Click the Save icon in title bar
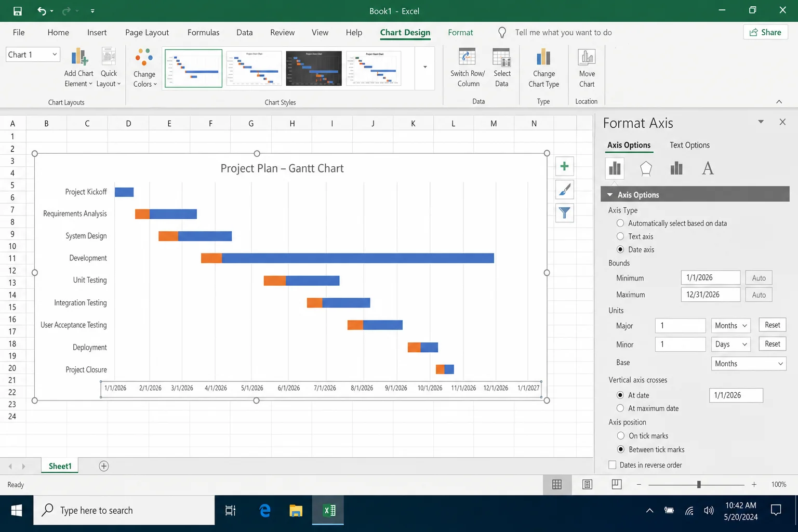798x532 pixels. 18,11
